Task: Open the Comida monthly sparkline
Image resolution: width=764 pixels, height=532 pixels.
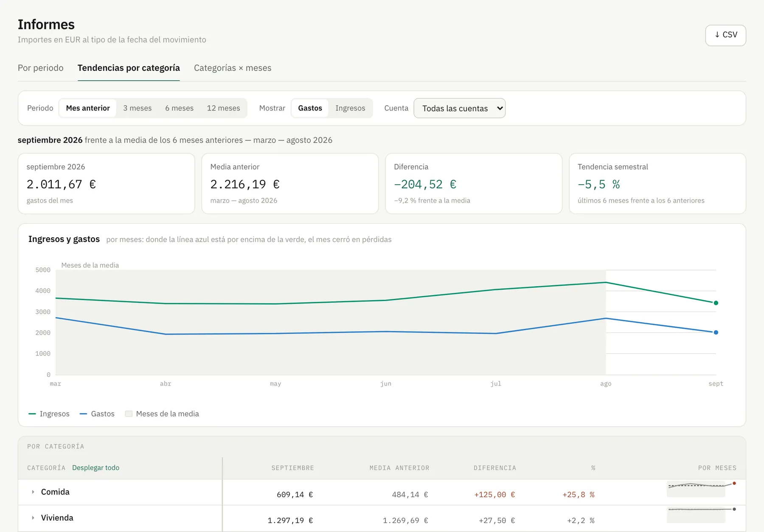Action: click(x=701, y=489)
